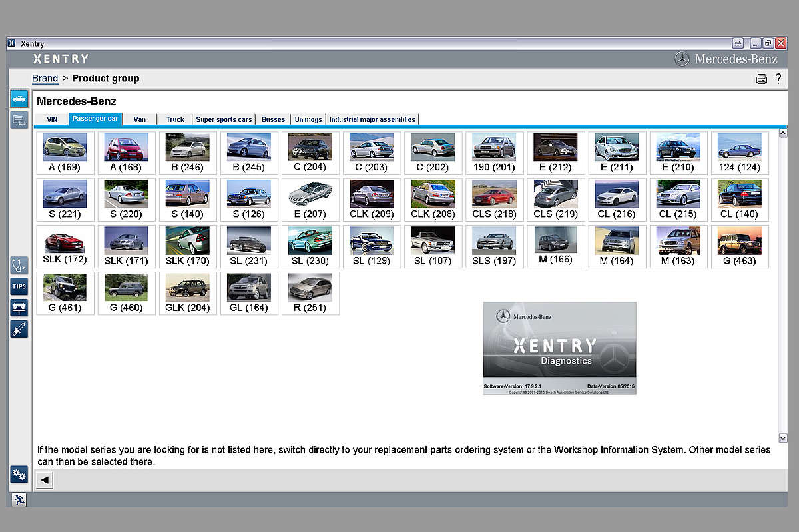Select the SLK (170) tile
This screenshot has height=532, width=799.
pos(187,246)
